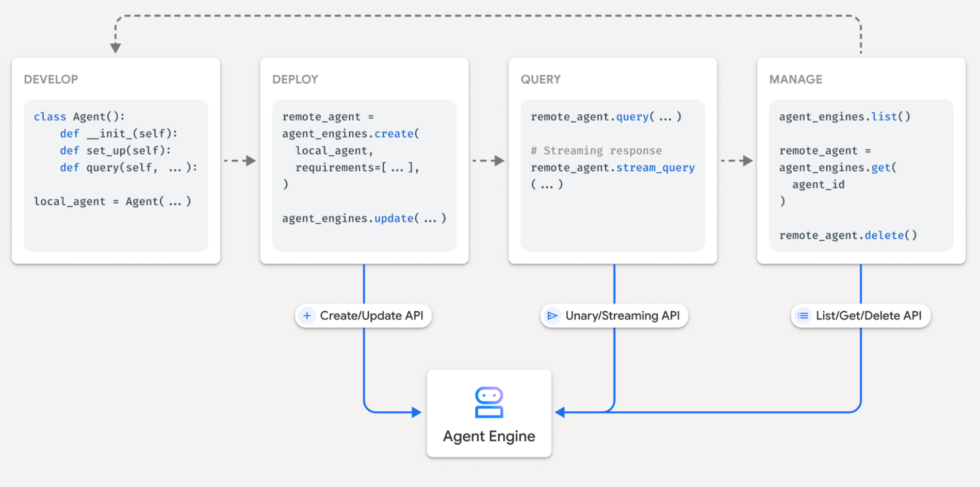Click 'agent_engines.list()' code line
This screenshot has width=980, height=487.
(845, 116)
